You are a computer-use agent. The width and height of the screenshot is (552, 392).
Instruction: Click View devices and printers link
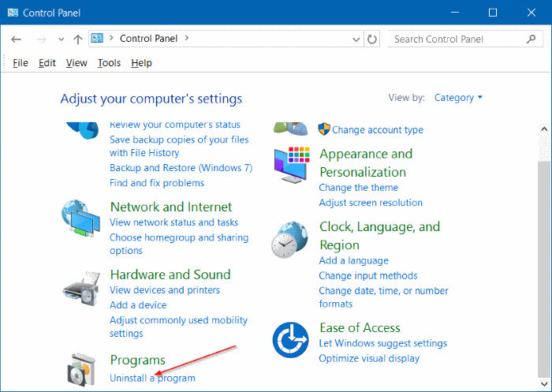click(166, 290)
